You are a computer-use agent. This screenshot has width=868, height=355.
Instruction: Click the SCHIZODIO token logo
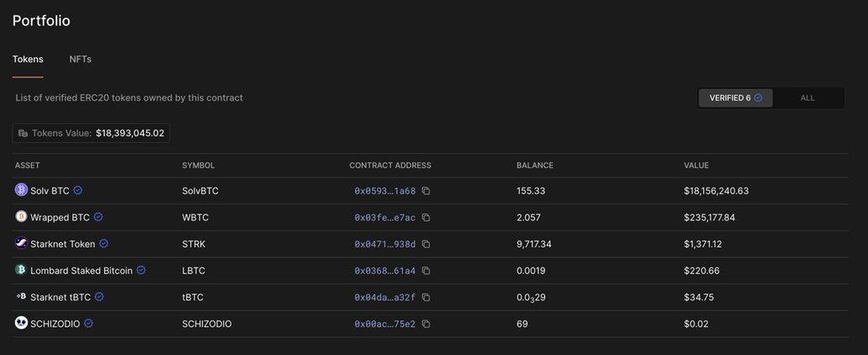click(21, 323)
